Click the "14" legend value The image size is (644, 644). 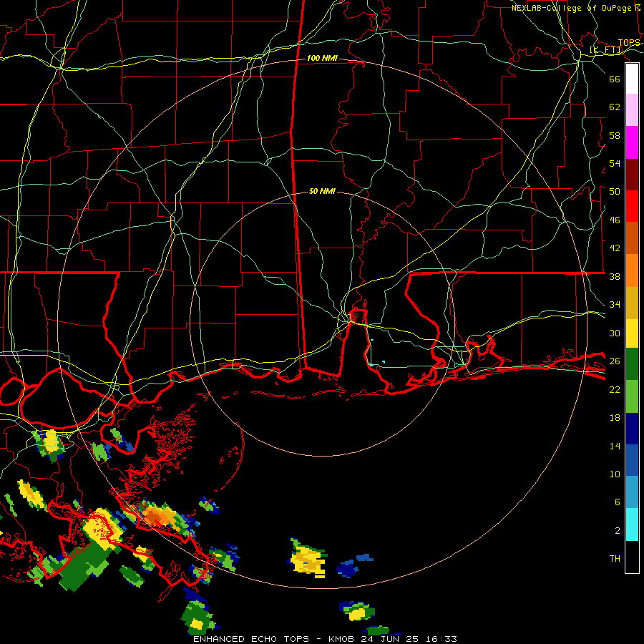(x=615, y=446)
